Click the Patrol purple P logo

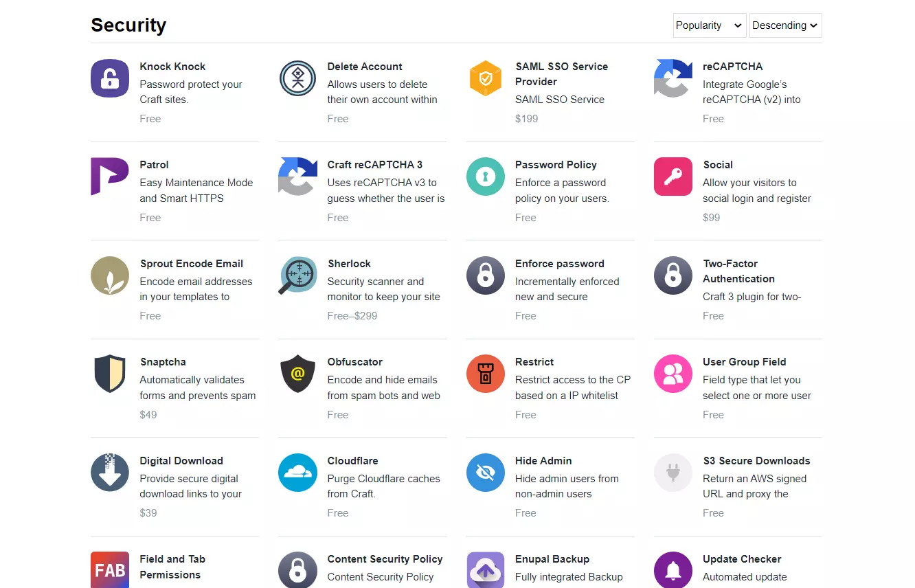[110, 177]
